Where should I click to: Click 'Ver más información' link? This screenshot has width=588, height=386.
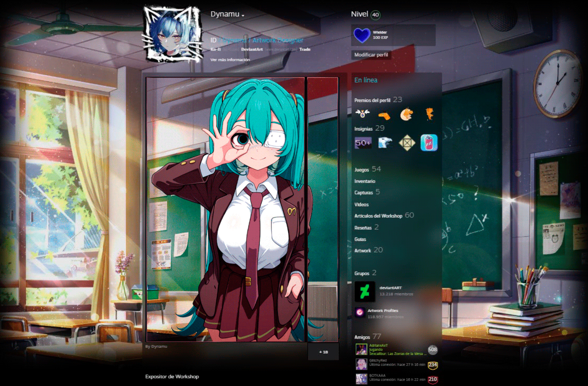[230, 60]
